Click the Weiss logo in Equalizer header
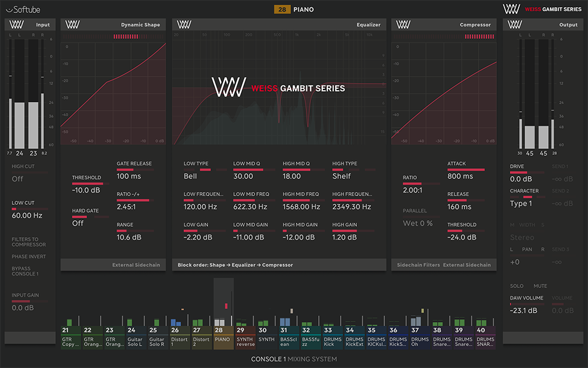This screenshot has width=588, height=368. (184, 25)
